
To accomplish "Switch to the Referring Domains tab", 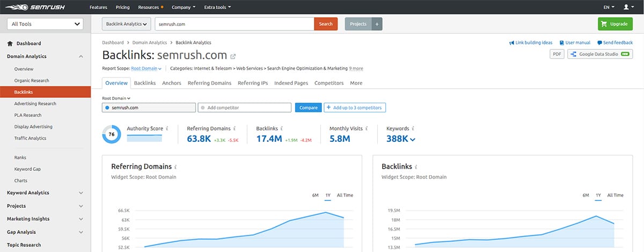I will [209, 83].
